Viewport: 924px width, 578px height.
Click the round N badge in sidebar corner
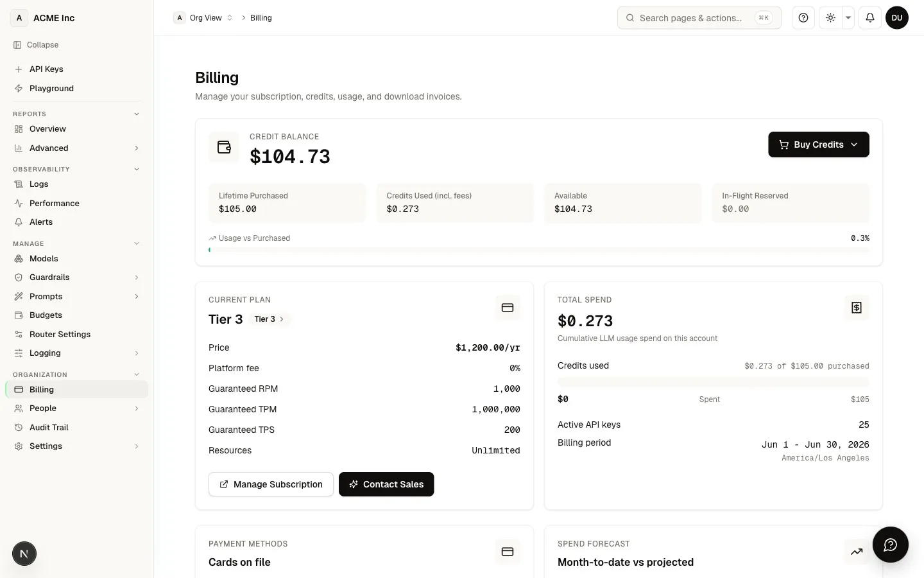click(24, 554)
